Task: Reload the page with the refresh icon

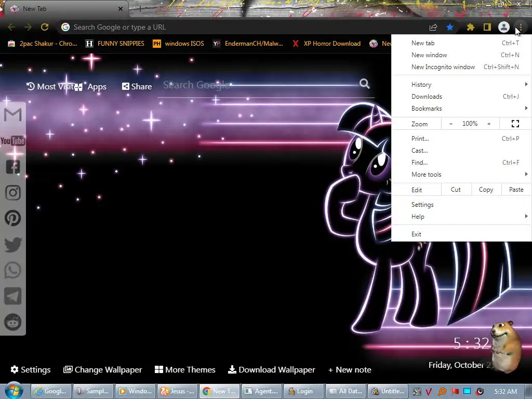Action: click(45, 27)
